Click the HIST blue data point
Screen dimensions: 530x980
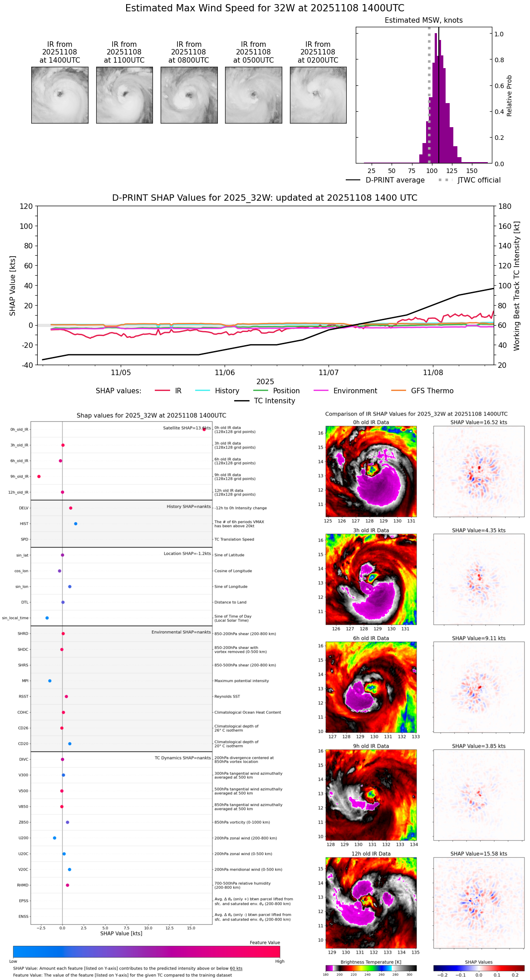76,524
